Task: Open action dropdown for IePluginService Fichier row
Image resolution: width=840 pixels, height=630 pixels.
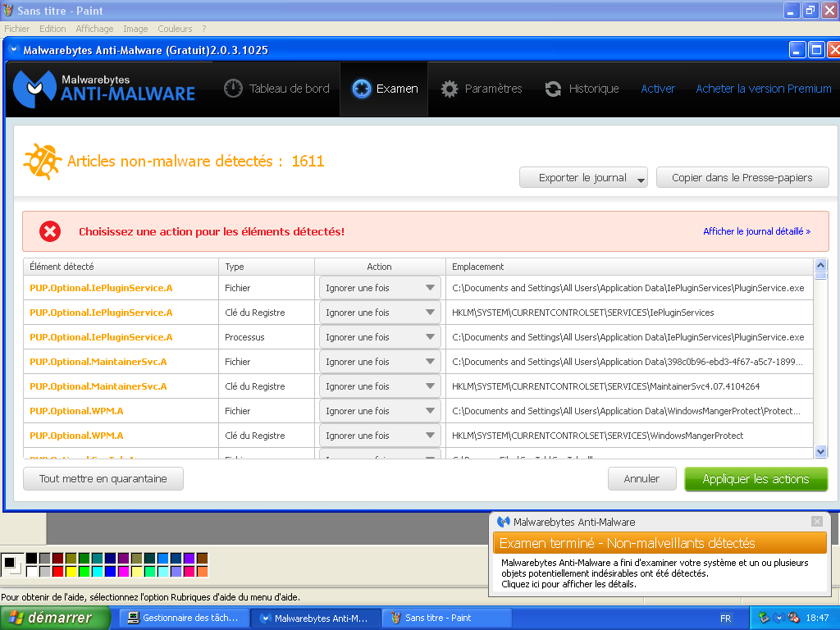Action: (380, 288)
